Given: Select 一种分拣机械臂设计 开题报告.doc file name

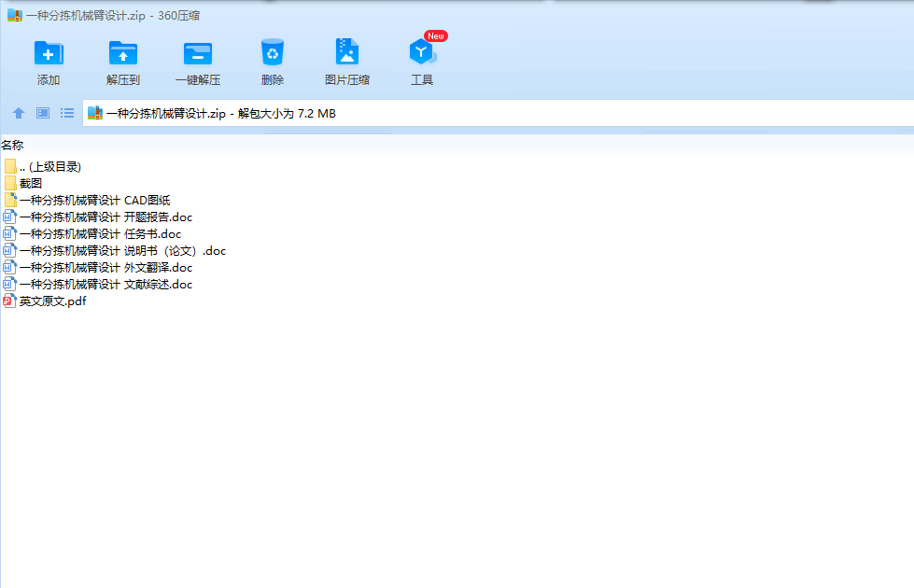Looking at the screenshot, I should coord(105,217).
